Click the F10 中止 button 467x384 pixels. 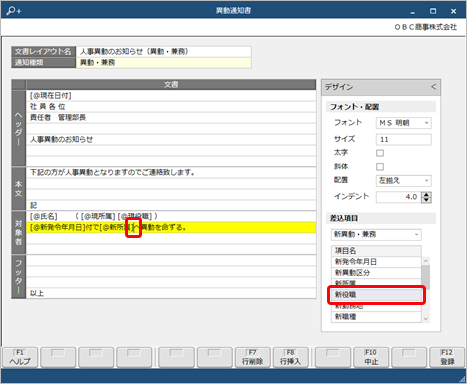coord(371,357)
